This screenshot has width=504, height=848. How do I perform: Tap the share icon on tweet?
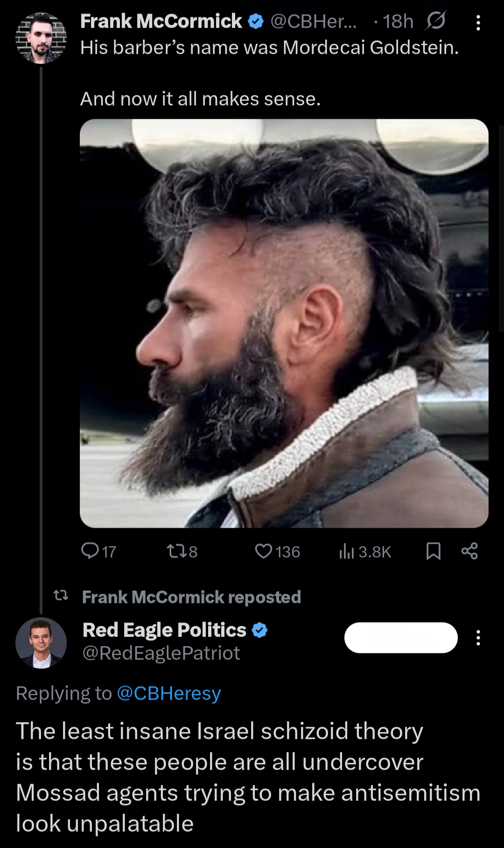[x=469, y=551]
